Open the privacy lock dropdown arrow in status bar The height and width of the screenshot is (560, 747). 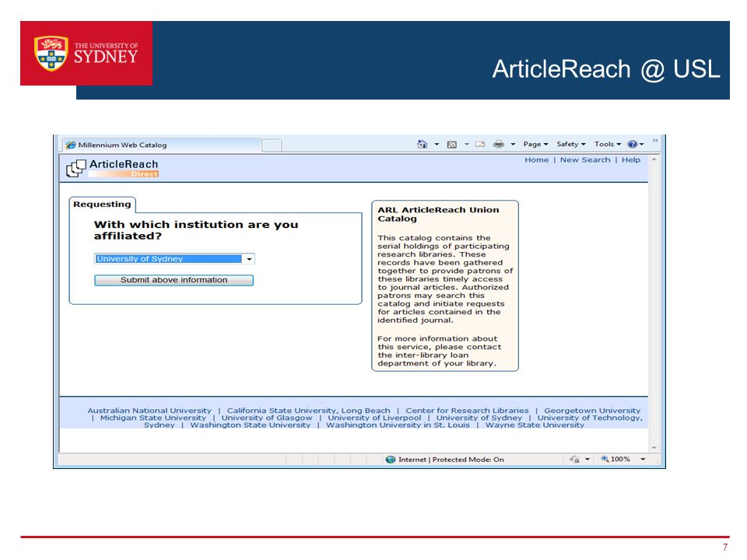coord(587,460)
